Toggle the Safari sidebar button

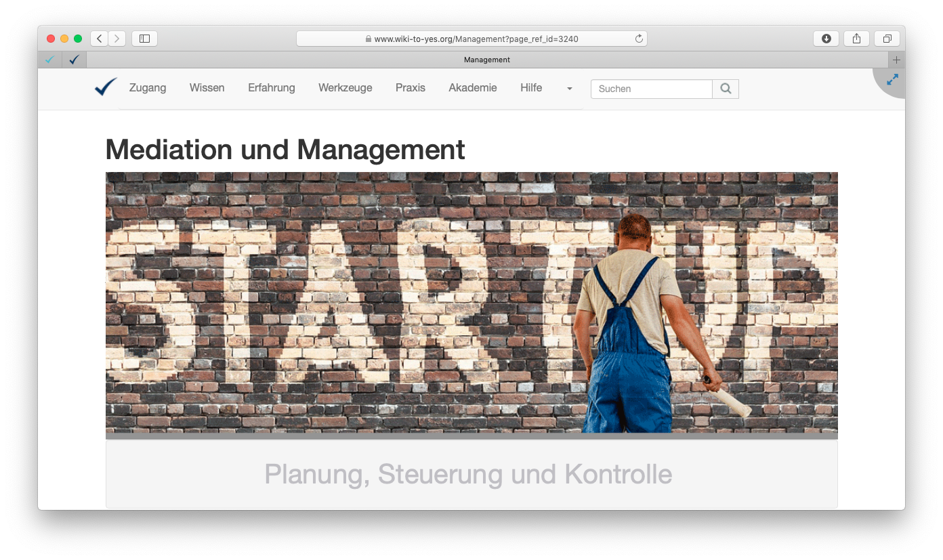(144, 39)
